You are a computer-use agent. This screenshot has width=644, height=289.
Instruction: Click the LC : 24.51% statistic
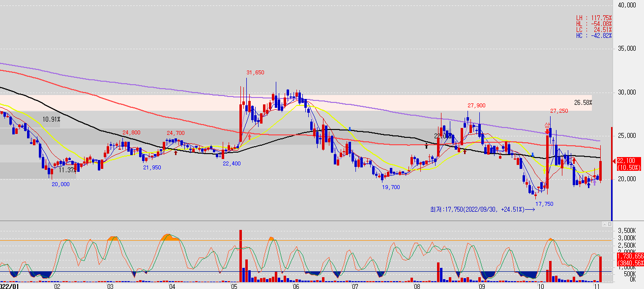click(x=594, y=30)
